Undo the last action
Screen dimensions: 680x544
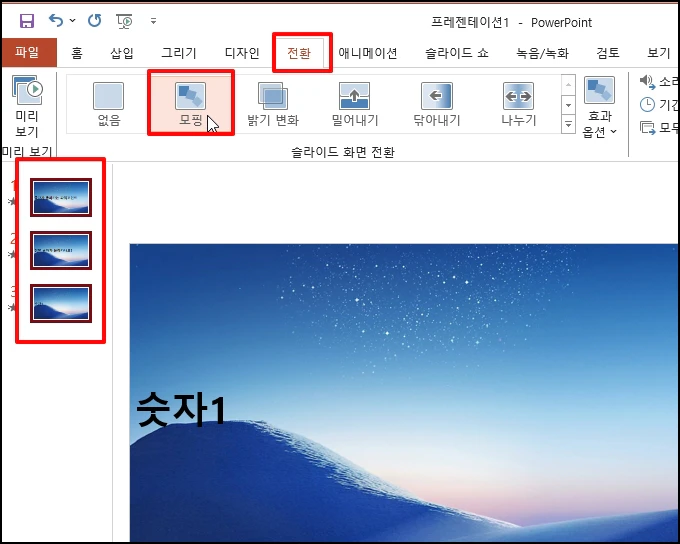[x=56, y=20]
